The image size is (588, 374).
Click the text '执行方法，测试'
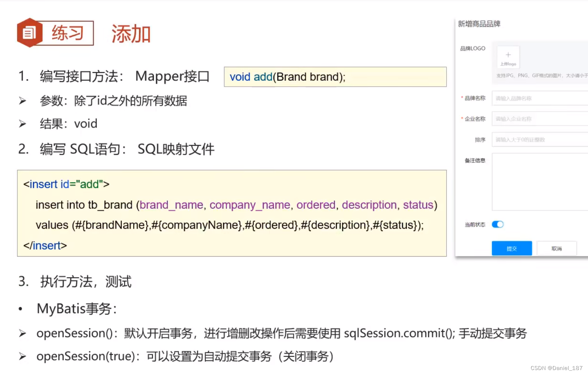(x=86, y=281)
